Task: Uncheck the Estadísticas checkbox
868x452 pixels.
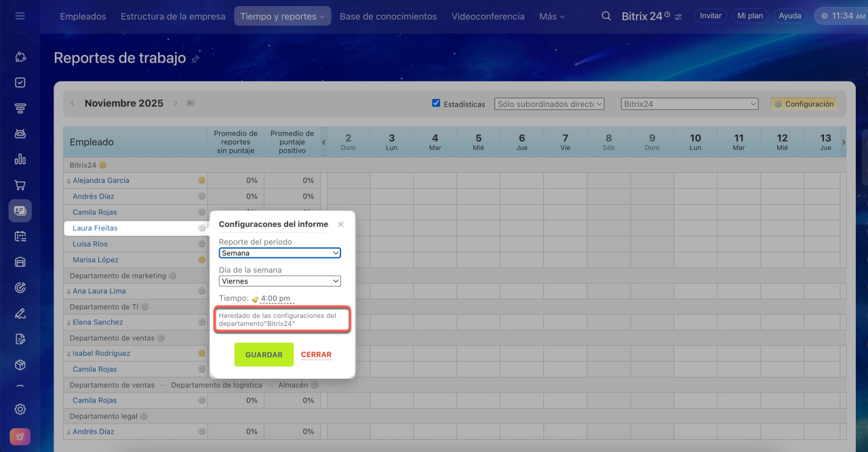Action: (436, 104)
